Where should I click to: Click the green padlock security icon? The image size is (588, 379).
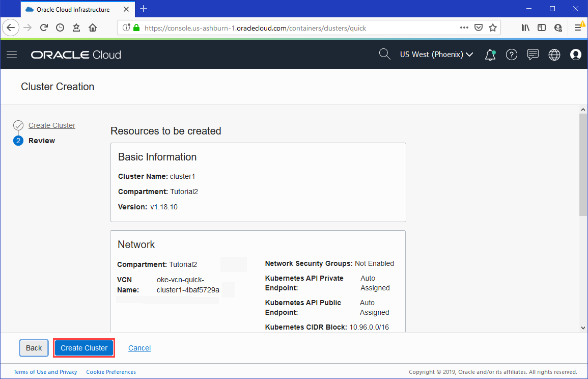click(136, 28)
